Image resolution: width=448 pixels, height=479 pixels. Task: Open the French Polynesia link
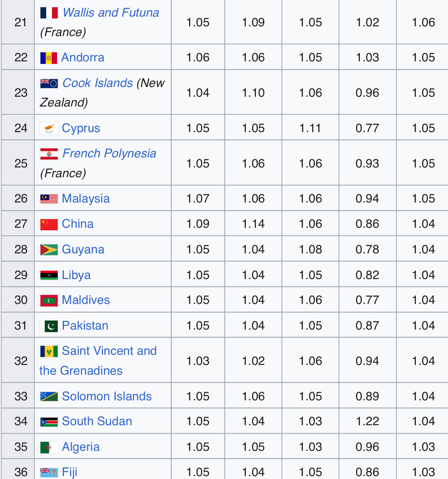109,153
